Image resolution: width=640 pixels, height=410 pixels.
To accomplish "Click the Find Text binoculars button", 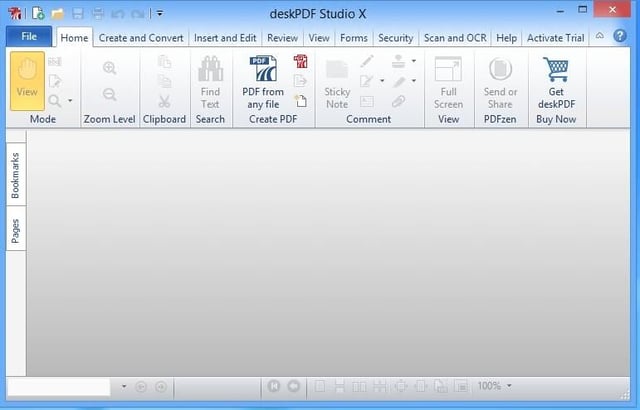I will [x=211, y=83].
